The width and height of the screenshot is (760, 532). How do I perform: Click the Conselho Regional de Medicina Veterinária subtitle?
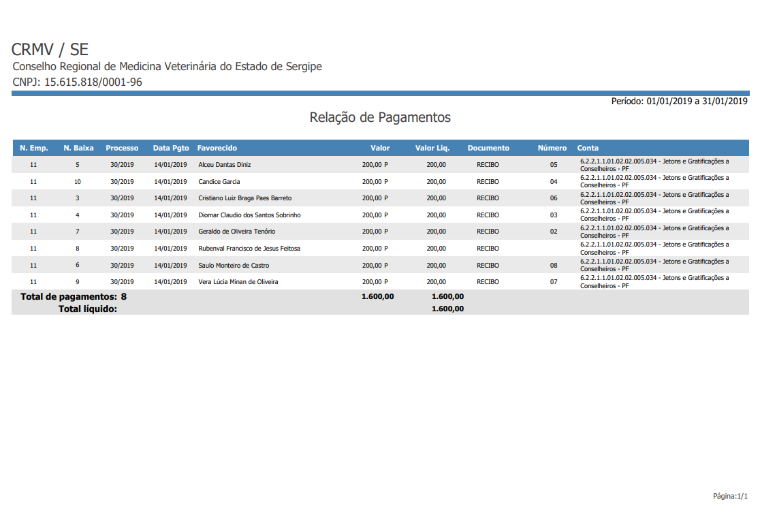(x=168, y=67)
